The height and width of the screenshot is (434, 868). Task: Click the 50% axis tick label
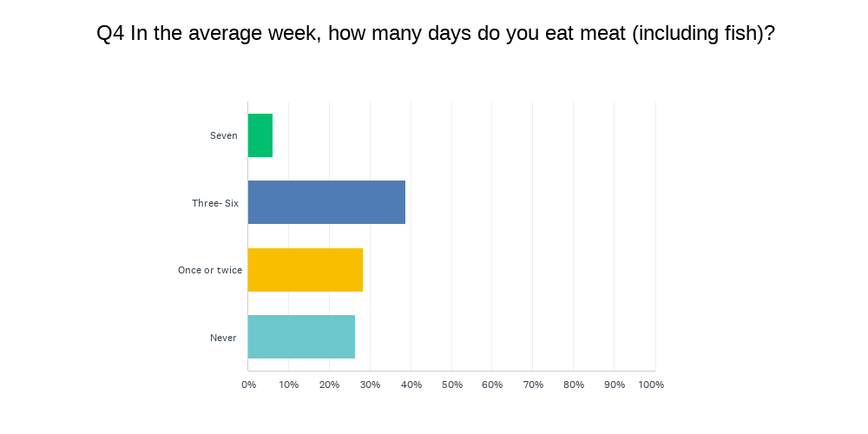451,385
